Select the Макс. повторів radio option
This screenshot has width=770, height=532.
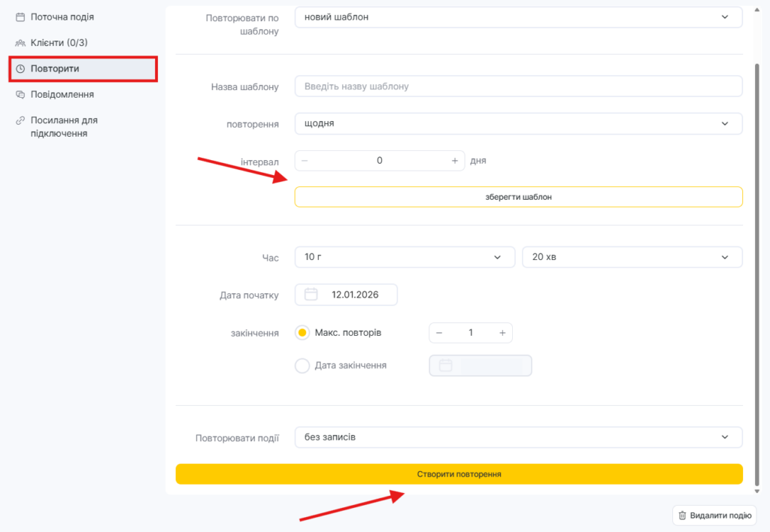coord(303,333)
